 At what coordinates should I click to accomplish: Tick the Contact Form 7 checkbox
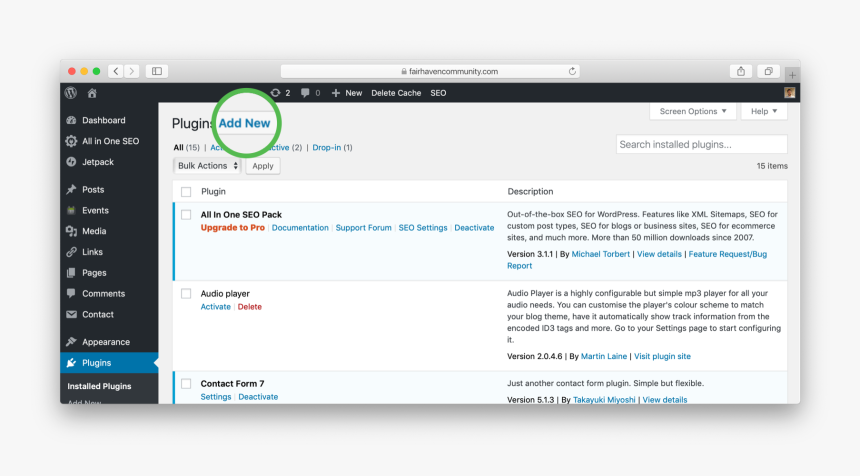[186, 384]
